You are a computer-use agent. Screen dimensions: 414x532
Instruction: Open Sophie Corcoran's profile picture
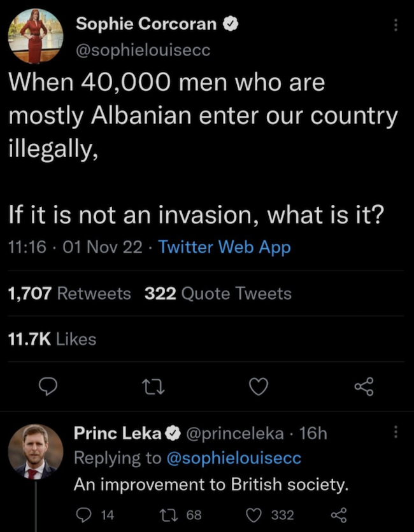[x=36, y=36]
